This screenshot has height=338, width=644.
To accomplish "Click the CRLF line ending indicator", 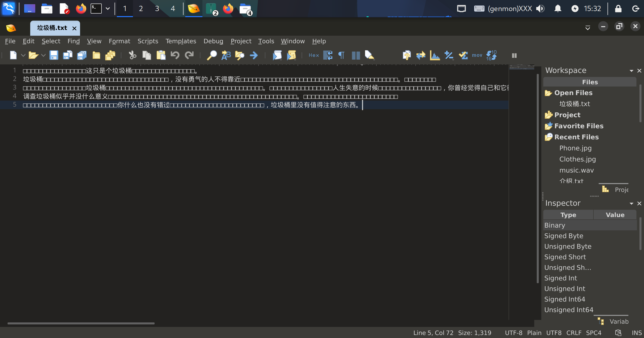I will click(x=574, y=333).
